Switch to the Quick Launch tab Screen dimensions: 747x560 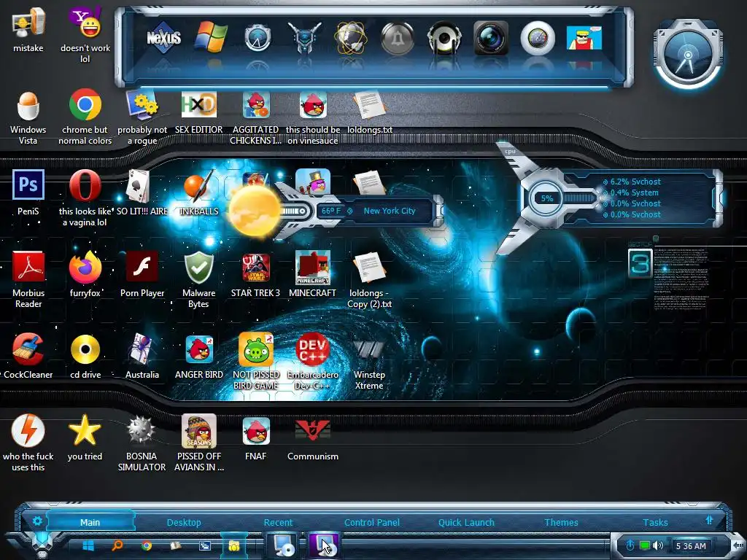click(x=466, y=522)
